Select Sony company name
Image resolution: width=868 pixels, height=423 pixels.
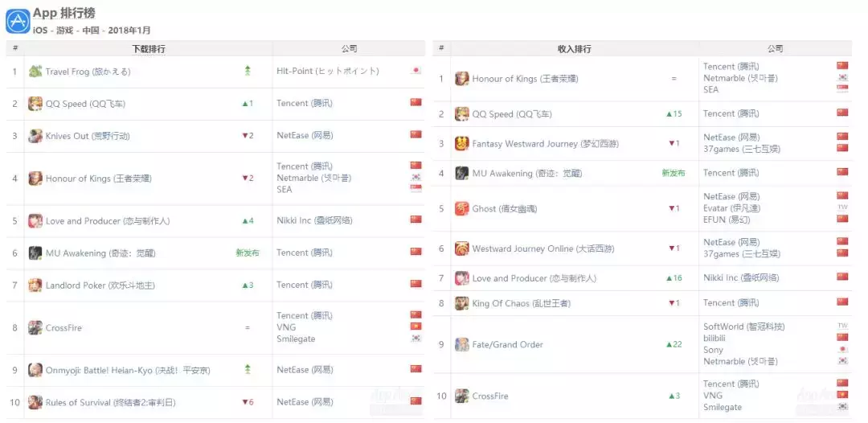pos(713,349)
